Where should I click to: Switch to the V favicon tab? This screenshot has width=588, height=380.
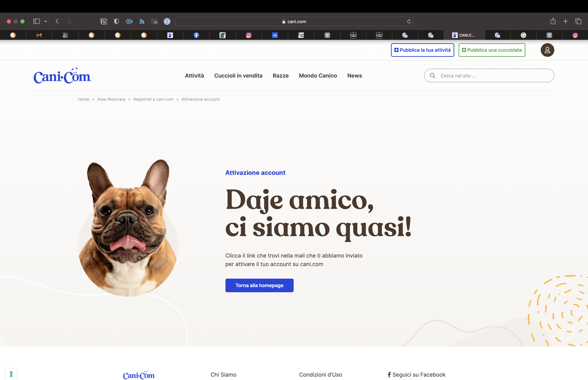click(327, 35)
